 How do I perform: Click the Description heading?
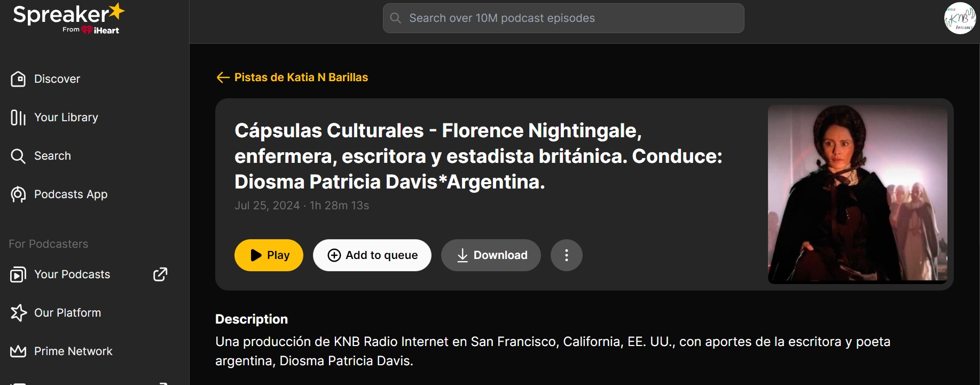[x=252, y=319]
